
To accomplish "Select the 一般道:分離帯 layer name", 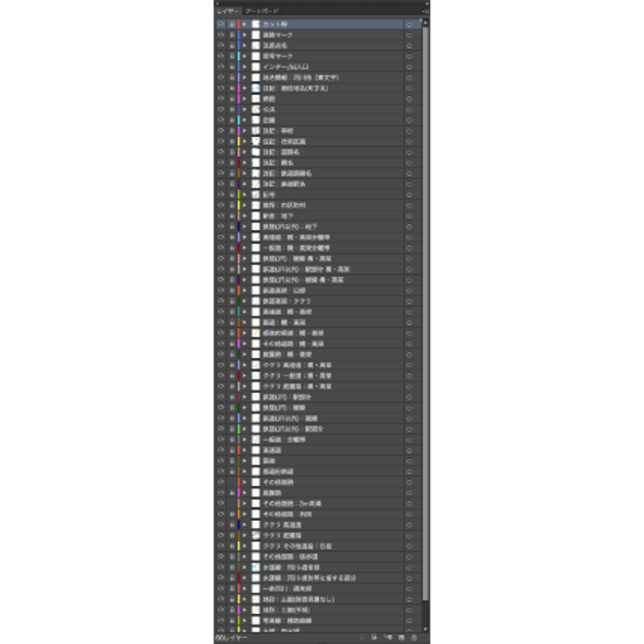I will coord(284,440).
